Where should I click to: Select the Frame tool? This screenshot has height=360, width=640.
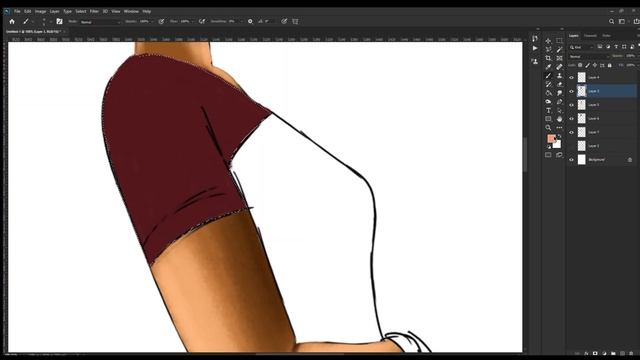(x=559, y=58)
